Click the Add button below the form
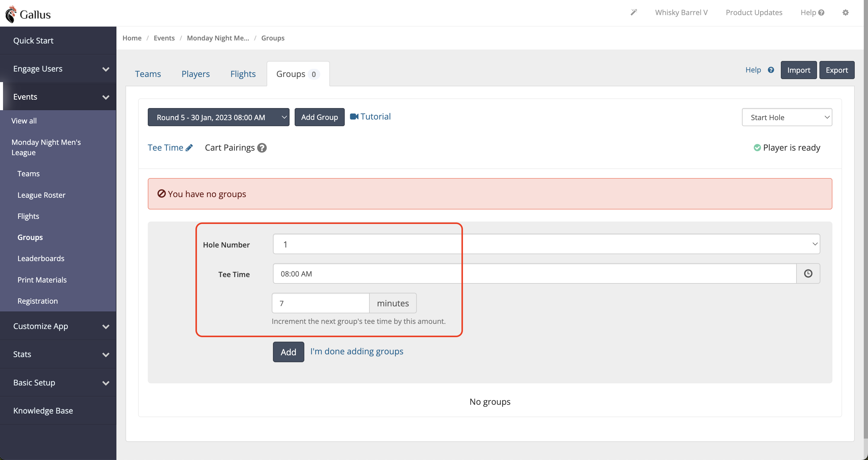Viewport: 868px width, 460px height. 288,352
